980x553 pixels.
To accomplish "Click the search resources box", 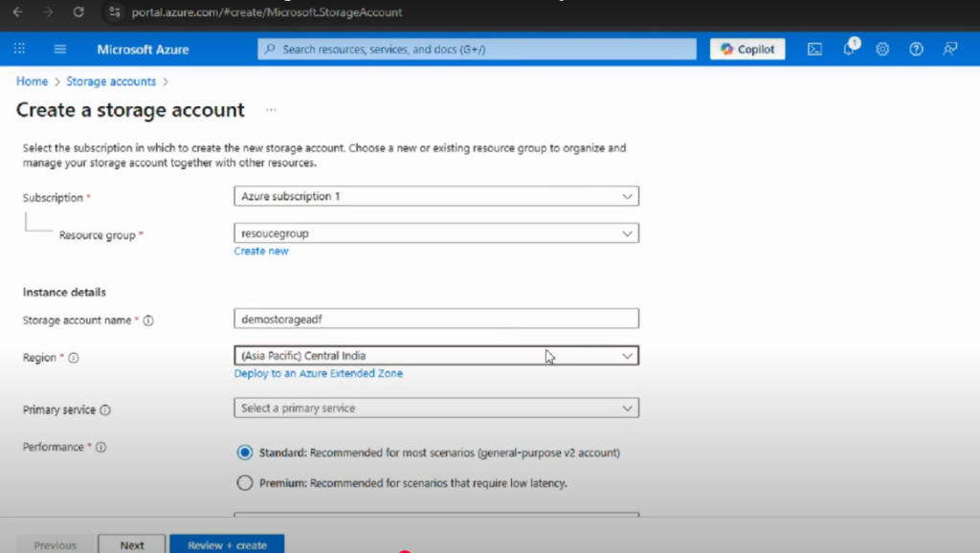I will coord(477,49).
